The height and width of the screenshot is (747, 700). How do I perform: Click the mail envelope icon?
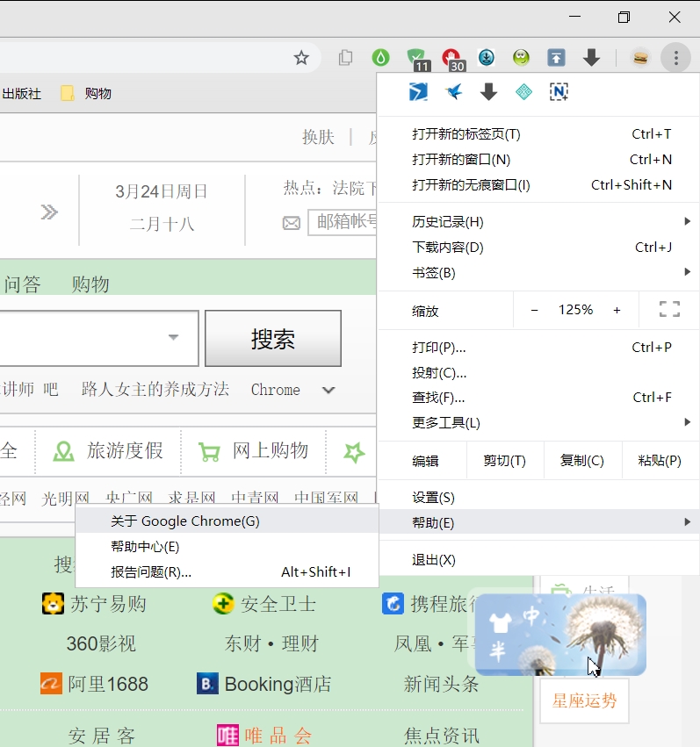click(x=291, y=223)
